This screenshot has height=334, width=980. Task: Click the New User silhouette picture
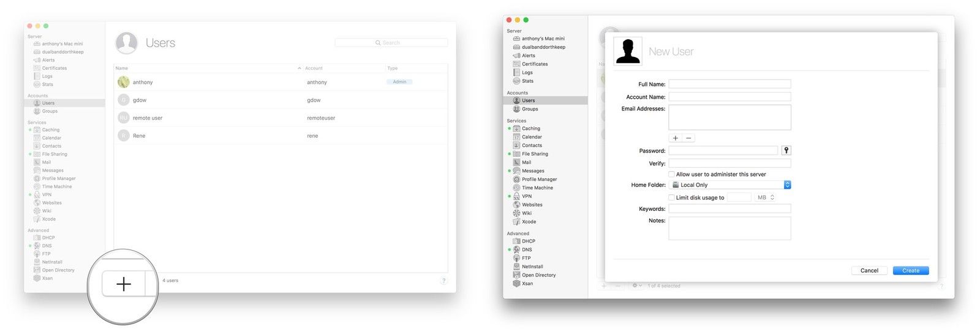pyautogui.click(x=628, y=51)
